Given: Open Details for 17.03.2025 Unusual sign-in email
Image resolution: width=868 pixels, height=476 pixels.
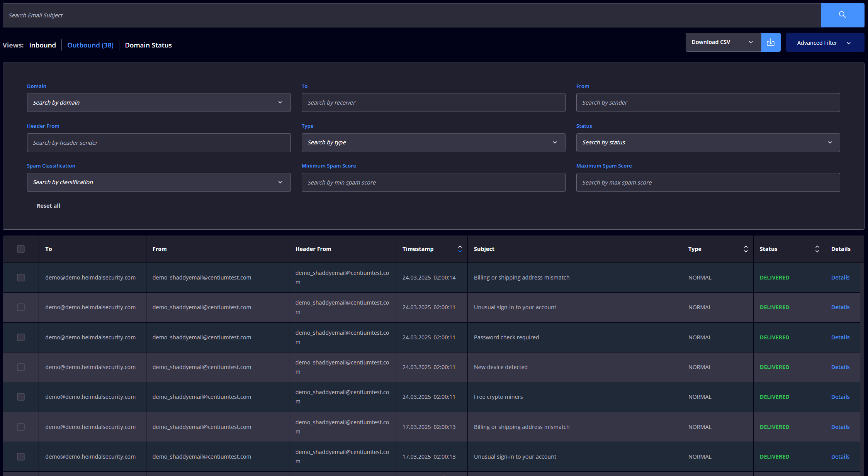Looking at the screenshot, I should (x=840, y=457).
